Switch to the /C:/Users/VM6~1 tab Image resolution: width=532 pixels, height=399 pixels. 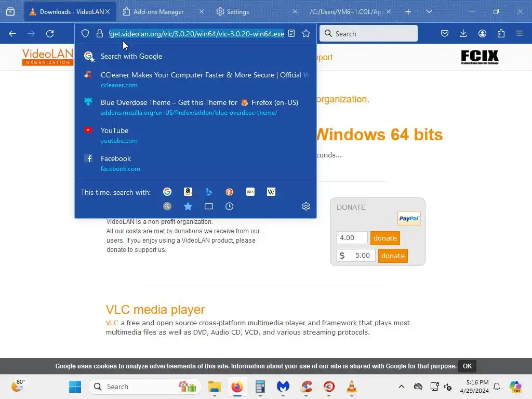pos(345,11)
